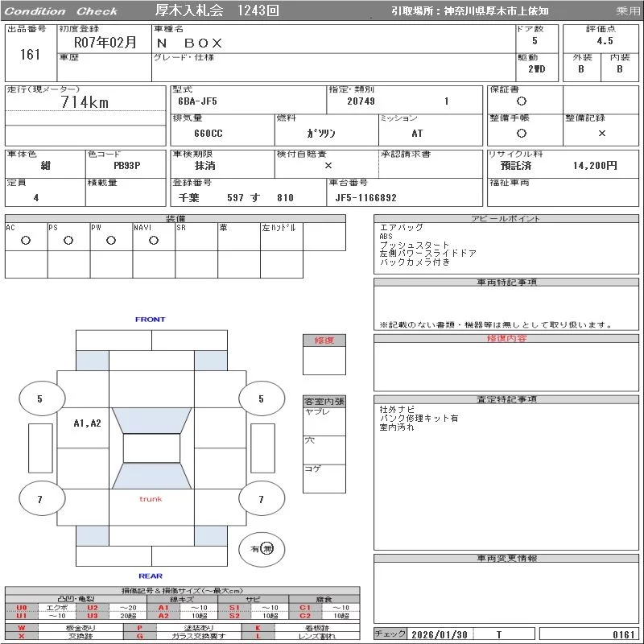Click the red 修復 label box
644x644 pixels.
[x=324, y=341]
